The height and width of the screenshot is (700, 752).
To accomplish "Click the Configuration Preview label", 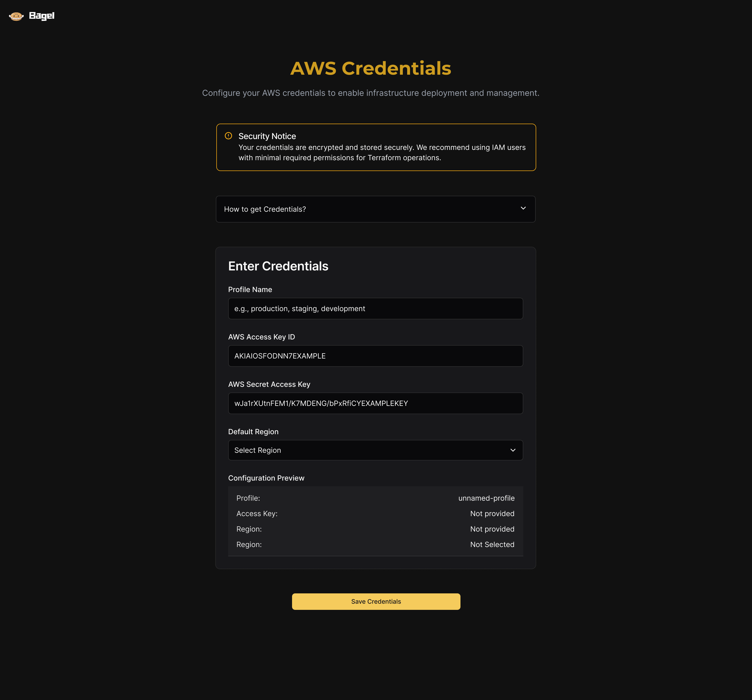I will [266, 478].
